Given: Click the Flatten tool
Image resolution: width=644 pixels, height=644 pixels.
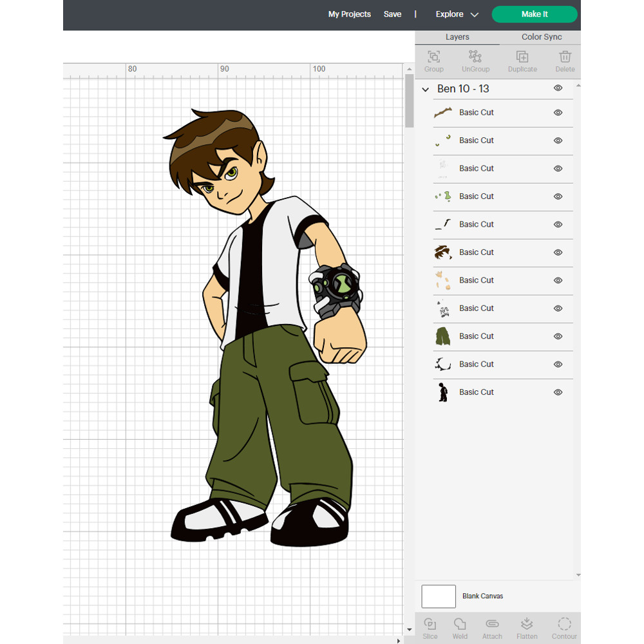Looking at the screenshot, I should 526,626.
